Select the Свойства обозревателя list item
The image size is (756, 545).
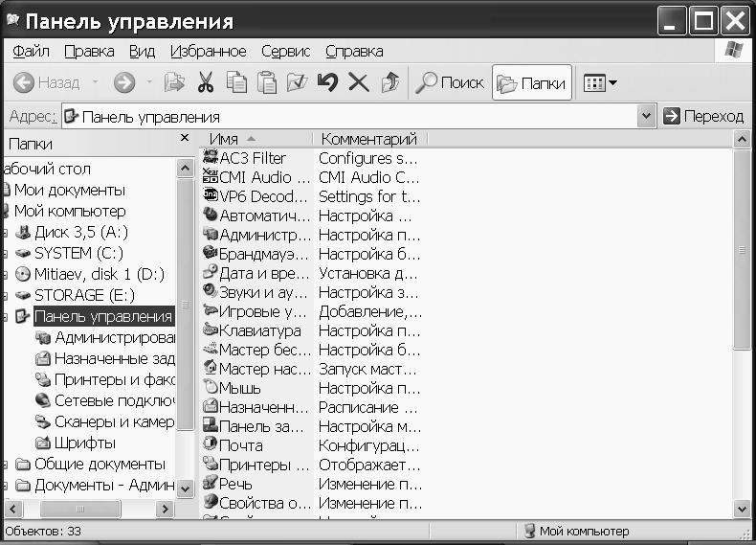coord(265,503)
